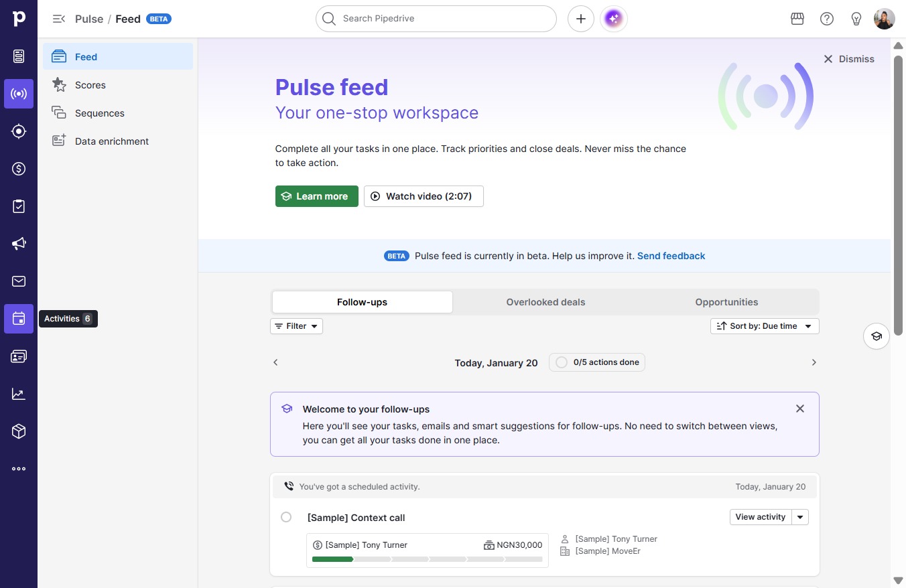Image resolution: width=906 pixels, height=588 pixels.
Task: Open the More three-dots sidebar icon
Action: pyautogui.click(x=19, y=469)
